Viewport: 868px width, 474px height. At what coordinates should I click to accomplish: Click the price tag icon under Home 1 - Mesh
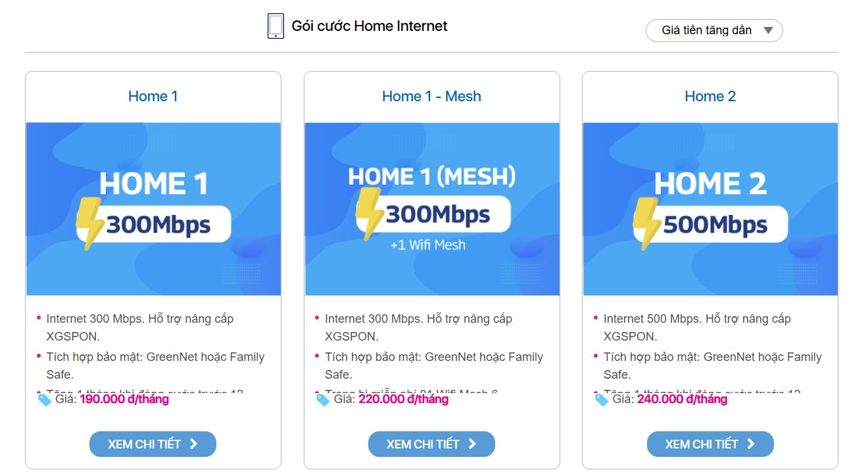(322, 399)
